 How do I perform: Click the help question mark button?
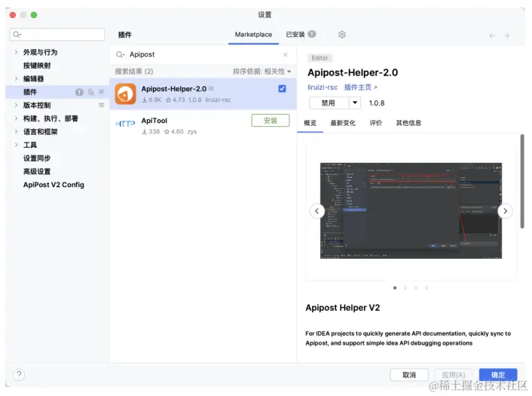19,375
